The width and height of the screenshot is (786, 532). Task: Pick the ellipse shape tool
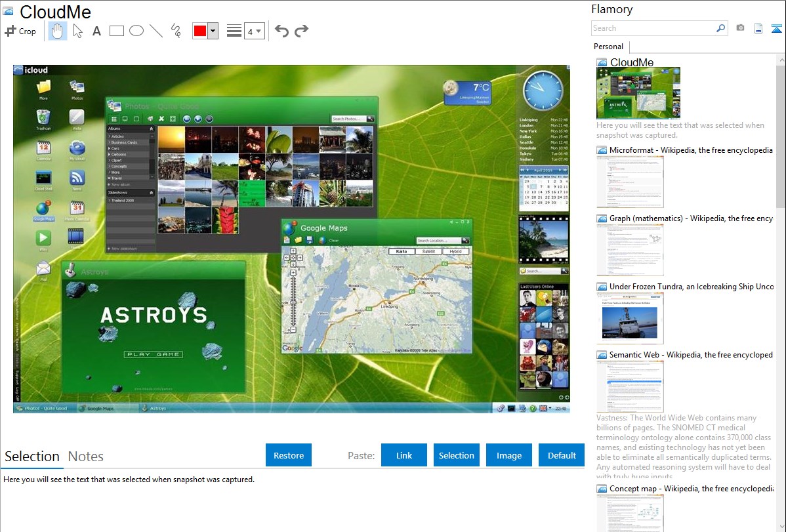pos(136,31)
